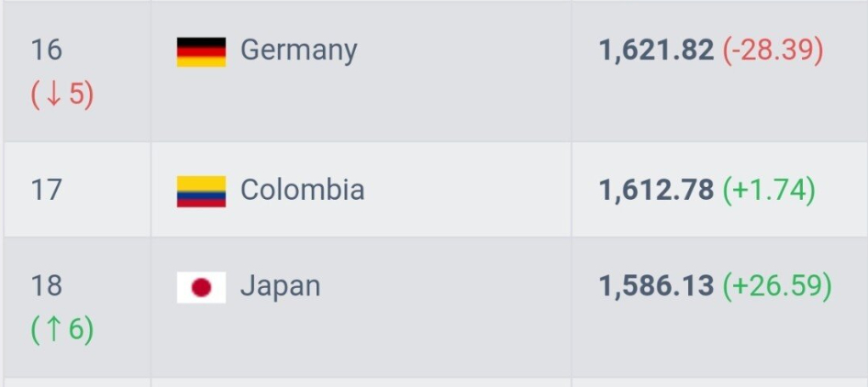This screenshot has height=387, width=868.
Task: Open the Germany team link
Action: [298, 50]
